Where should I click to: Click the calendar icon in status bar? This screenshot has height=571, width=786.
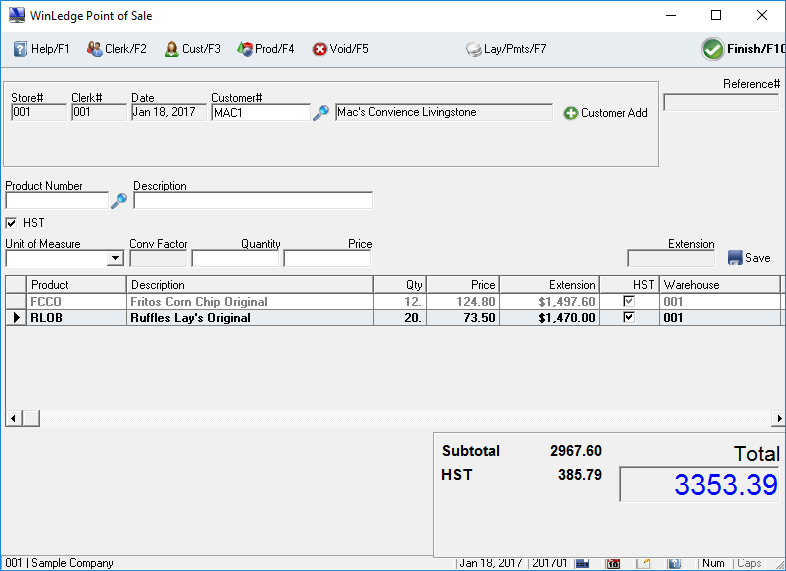coord(614,563)
